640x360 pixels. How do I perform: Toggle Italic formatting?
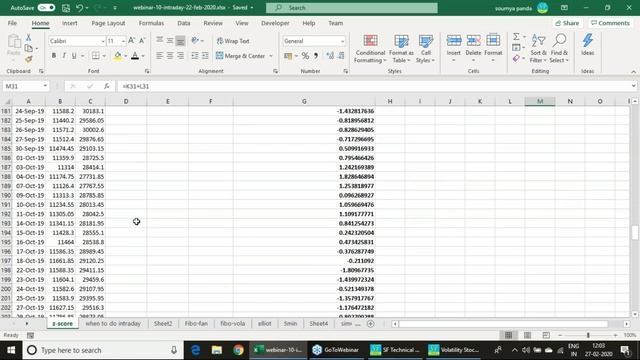(64, 56)
